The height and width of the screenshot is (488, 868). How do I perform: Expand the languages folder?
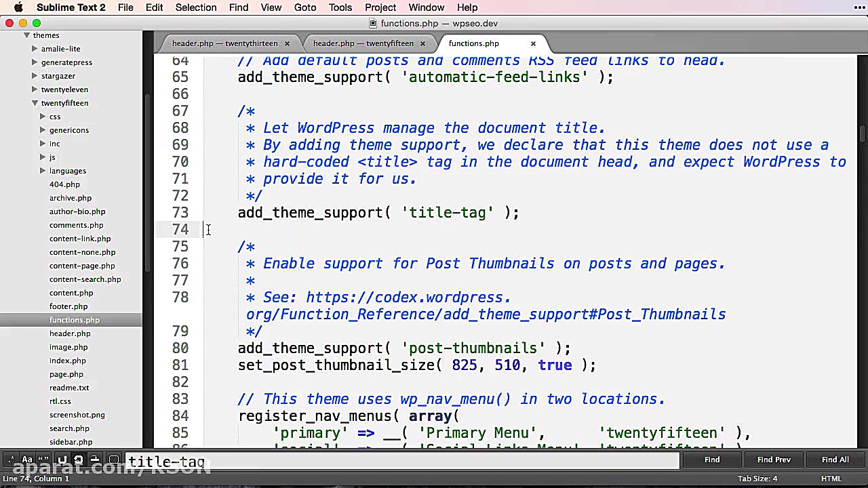[x=43, y=171]
